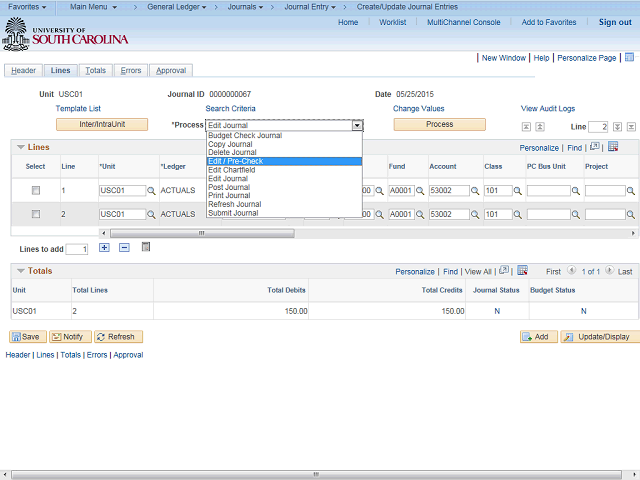Collapse the Lines section triangle
Image resolution: width=640 pixels, height=480 pixels.
coord(19,147)
